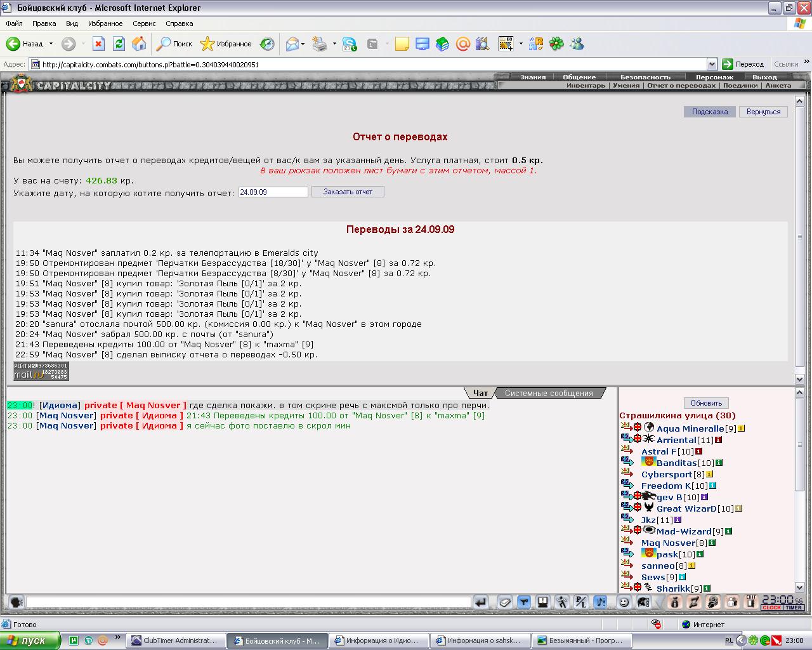Click the info icon next to Jkz
Image resolution: width=812 pixels, height=650 pixels.
tap(678, 520)
